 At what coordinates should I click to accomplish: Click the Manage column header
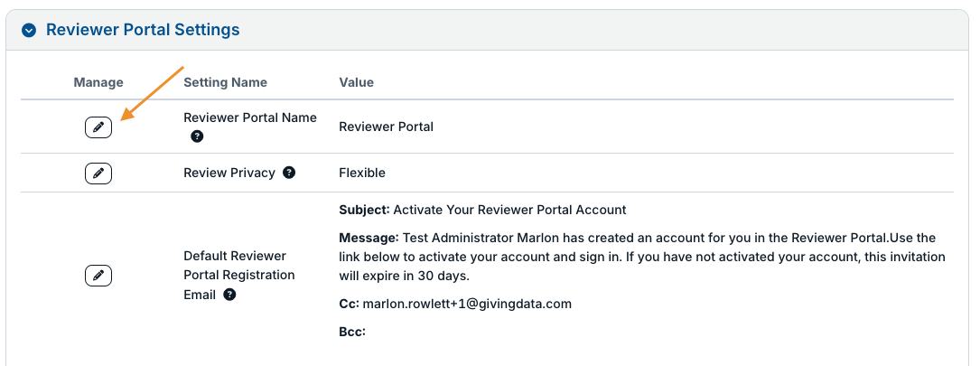tap(98, 82)
